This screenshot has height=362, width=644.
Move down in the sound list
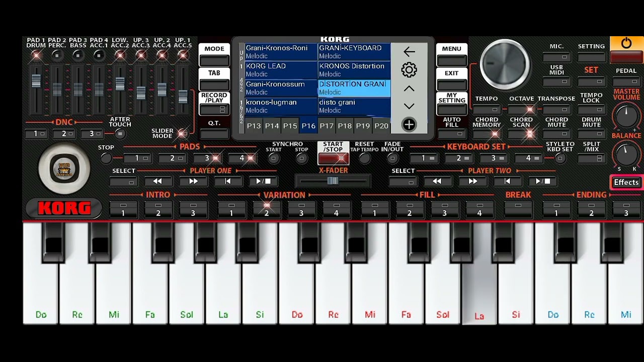click(x=409, y=107)
